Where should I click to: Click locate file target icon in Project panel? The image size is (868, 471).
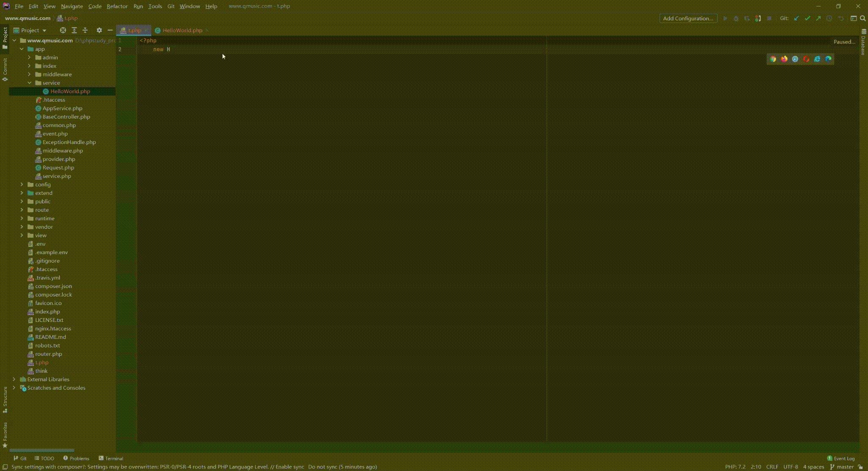coord(63,30)
